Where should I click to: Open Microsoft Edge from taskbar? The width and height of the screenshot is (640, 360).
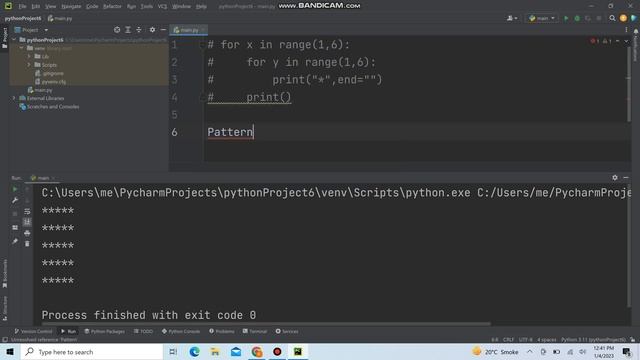(x=194, y=352)
